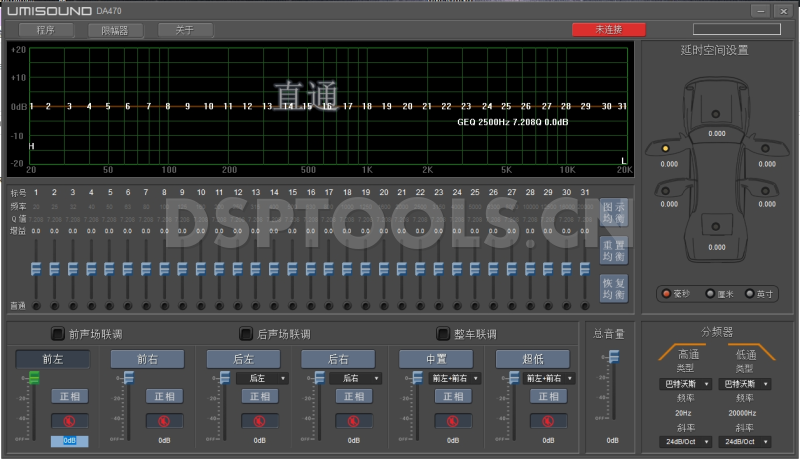800x460 pixels.
Task: Click the 图示均衡 graphic EQ button
Action: click(x=613, y=213)
